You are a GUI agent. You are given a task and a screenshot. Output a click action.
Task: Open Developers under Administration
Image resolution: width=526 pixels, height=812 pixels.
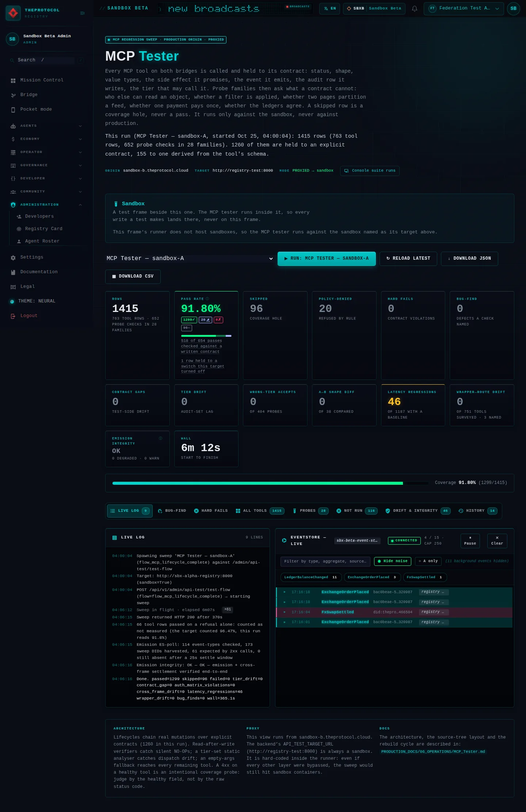50,216
